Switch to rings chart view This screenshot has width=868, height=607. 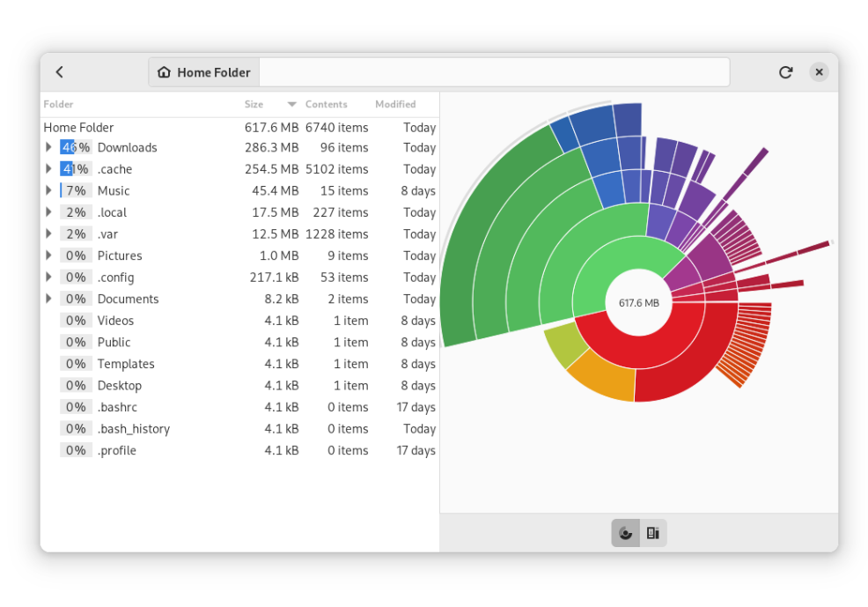point(626,533)
